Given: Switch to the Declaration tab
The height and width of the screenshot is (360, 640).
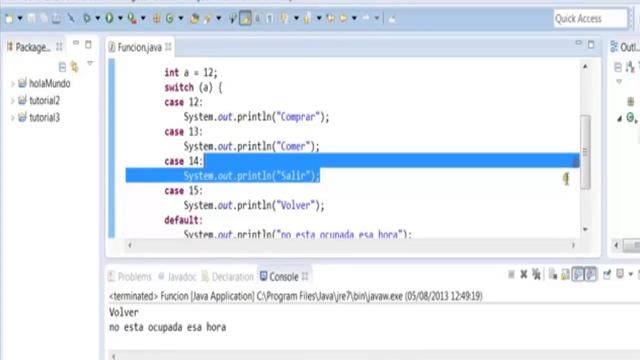Looking at the screenshot, I should 227,277.
